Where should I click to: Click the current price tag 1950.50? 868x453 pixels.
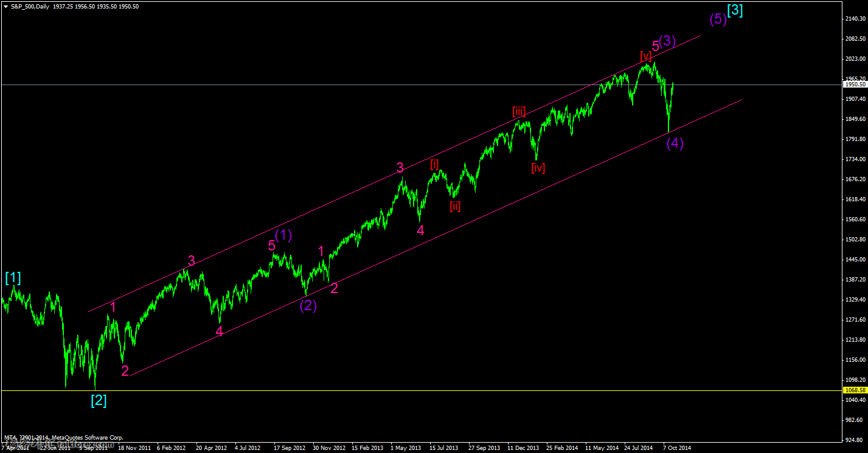[855, 85]
